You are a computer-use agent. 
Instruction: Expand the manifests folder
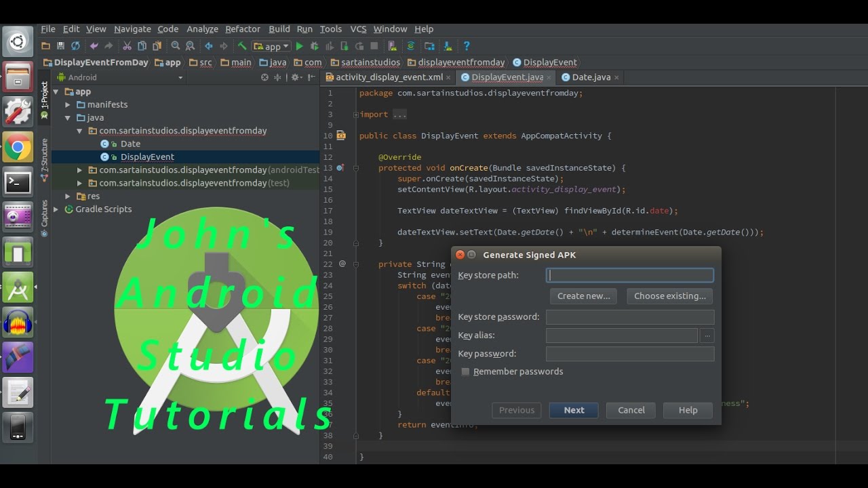(x=68, y=104)
